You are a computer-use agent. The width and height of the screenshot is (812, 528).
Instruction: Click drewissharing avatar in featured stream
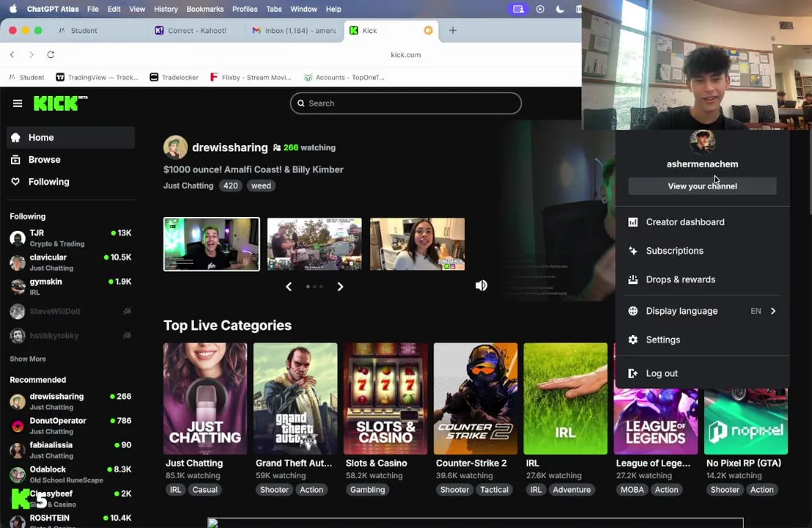(x=175, y=147)
